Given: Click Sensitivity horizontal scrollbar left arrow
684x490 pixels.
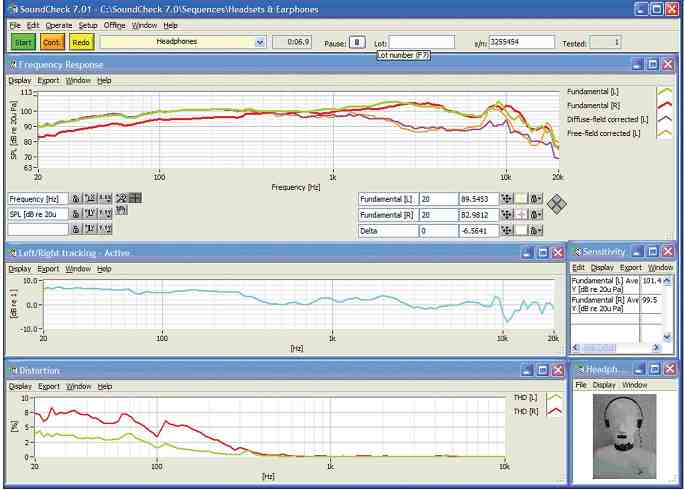Looking at the screenshot, I should click(576, 348).
